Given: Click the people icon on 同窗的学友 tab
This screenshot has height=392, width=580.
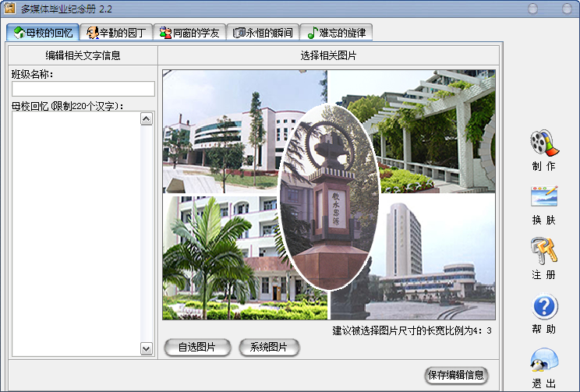Looking at the screenshot, I should [x=166, y=33].
